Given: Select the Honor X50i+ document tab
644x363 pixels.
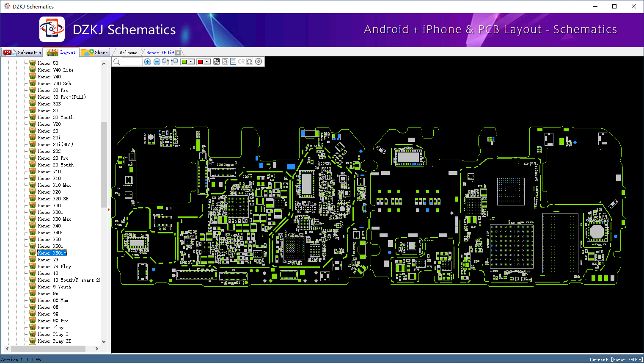Looking at the screenshot, I should point(160,53).
